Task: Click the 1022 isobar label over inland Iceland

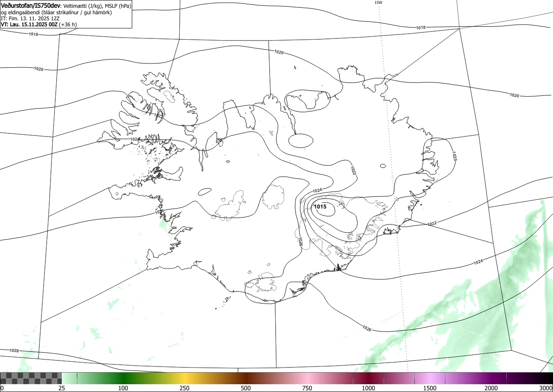Action: point(353,171)
